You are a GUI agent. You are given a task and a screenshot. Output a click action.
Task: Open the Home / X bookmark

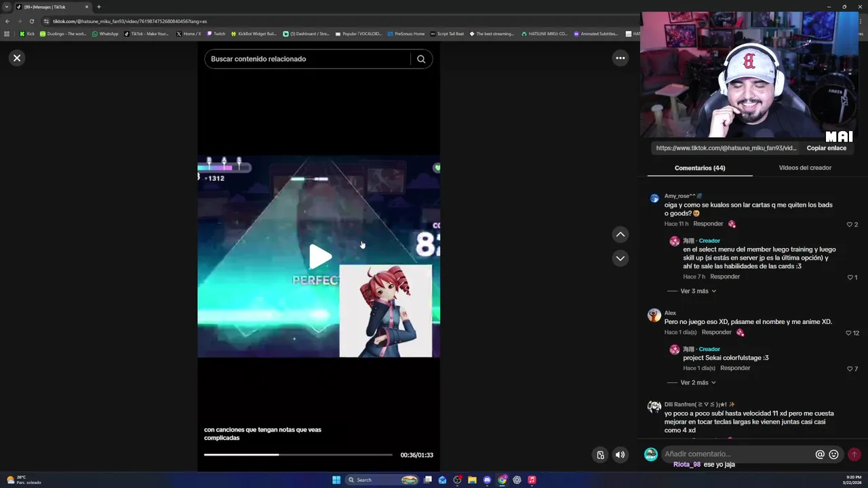tap(189, 34)
